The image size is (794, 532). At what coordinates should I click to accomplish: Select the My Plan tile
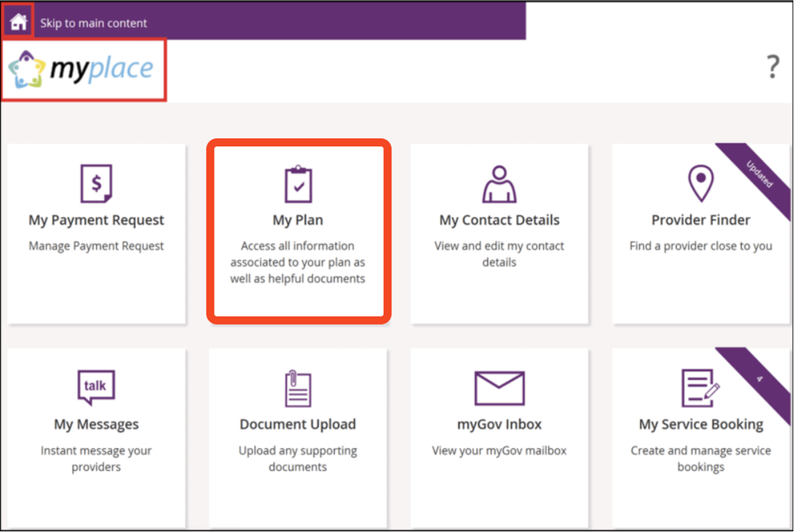[298, 230]
